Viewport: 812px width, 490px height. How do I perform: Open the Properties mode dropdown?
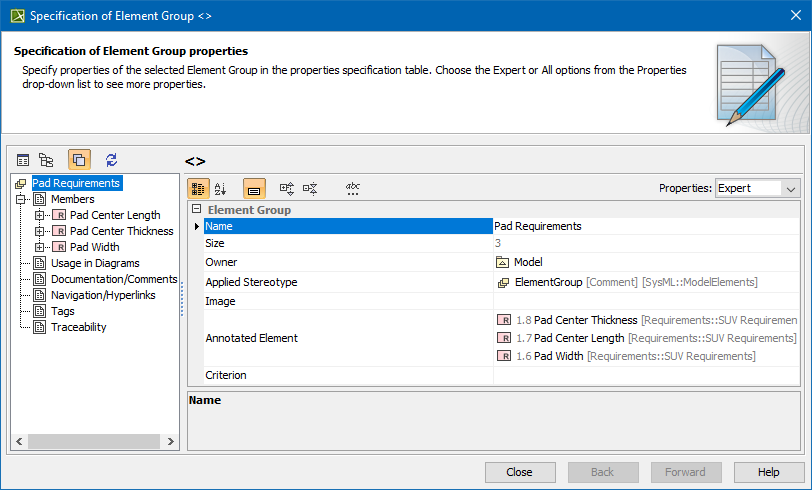(x=757, y=188)
